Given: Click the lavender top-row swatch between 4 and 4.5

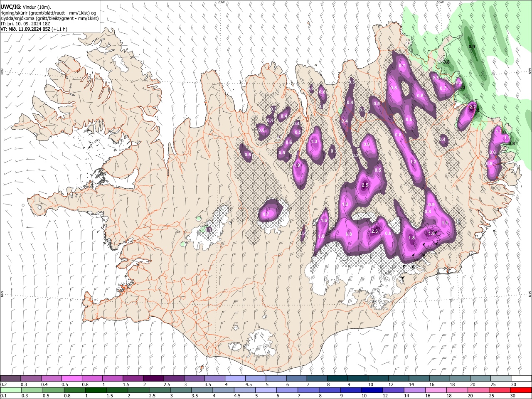Looking at the screenshot, I should [x=235, y=379].
